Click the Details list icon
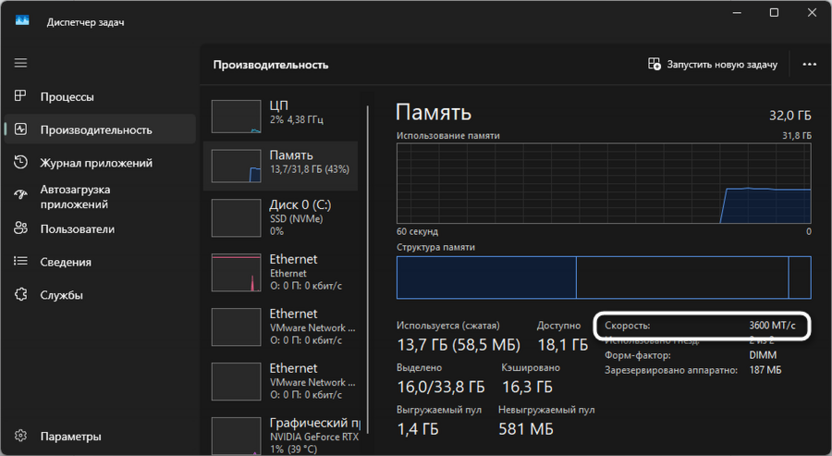Screen dimensions: 832x456 pyautogui.click(x=20, y=261)
